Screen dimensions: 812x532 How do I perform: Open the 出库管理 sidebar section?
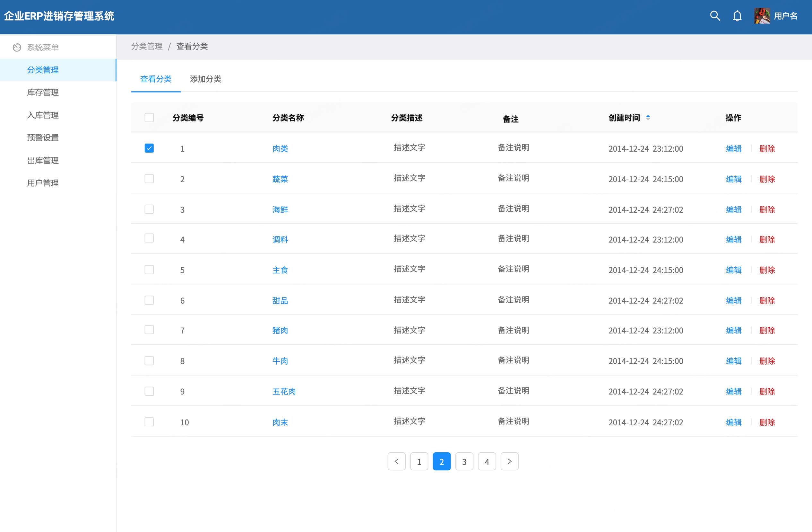tap(42, 161)
